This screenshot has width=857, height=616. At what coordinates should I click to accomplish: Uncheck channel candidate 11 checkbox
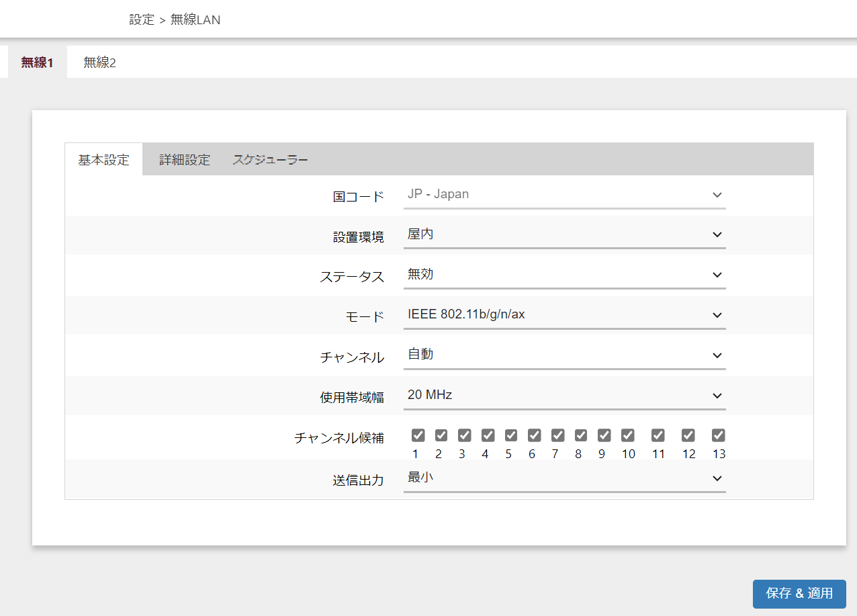coord(658,435)
